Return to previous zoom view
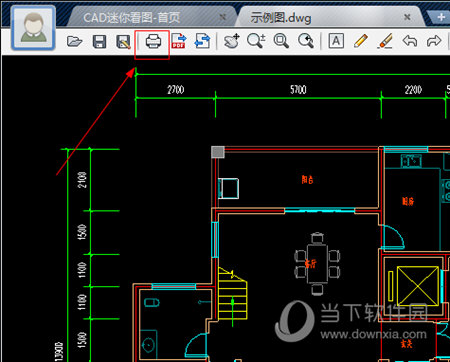This screenshot has width=450, height=362. pos(306,41)
